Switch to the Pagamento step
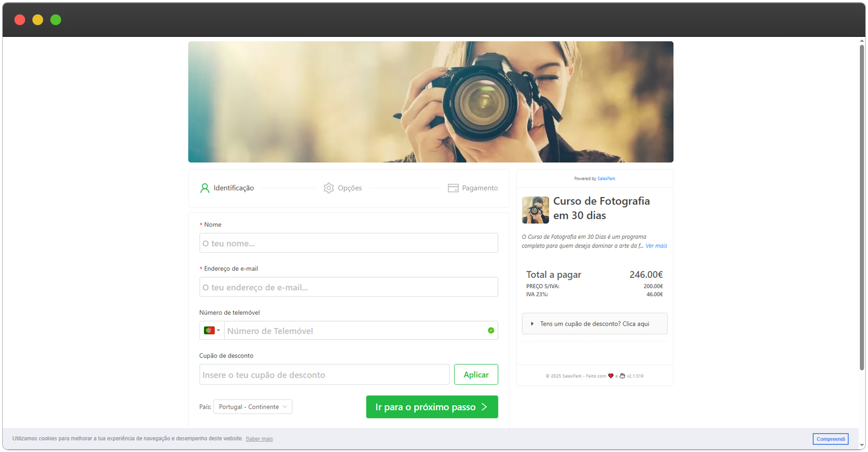The height and width of the screenshot is (452, 868). (480, 188)
